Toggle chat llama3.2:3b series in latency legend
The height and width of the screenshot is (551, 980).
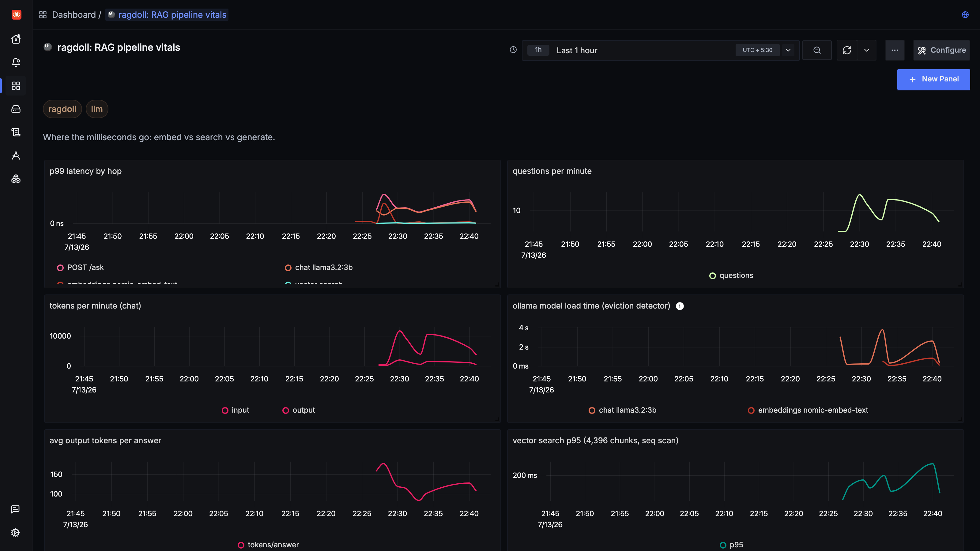(319, 268)
